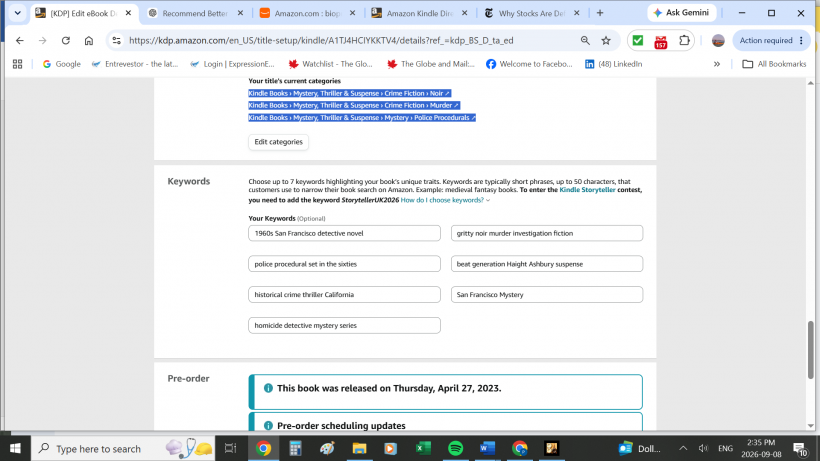The width and height of the screenshot is (820, 461).
Task: Click the browser back arrow
Action: click(x=19, y=40)
